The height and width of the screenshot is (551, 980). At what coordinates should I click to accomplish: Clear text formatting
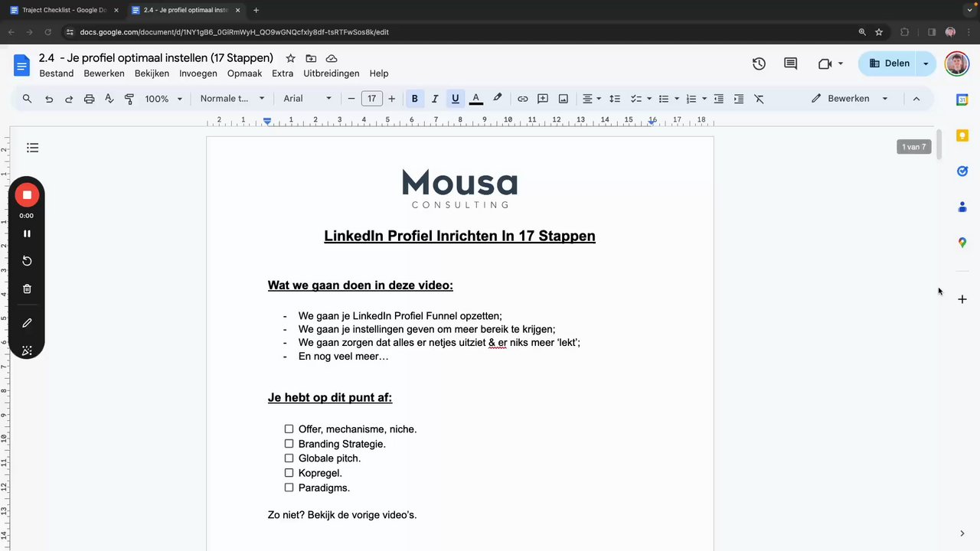pos(759,99)
